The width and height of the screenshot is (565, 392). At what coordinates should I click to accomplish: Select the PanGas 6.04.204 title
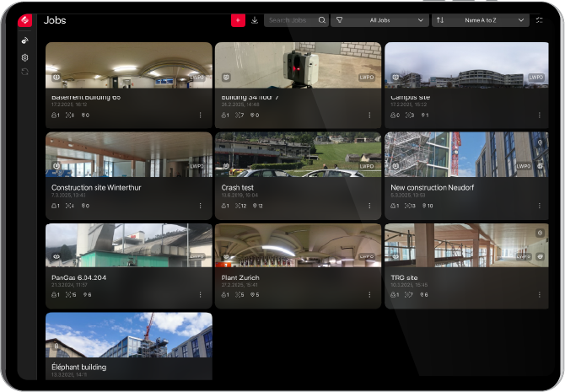pos(78,277)
